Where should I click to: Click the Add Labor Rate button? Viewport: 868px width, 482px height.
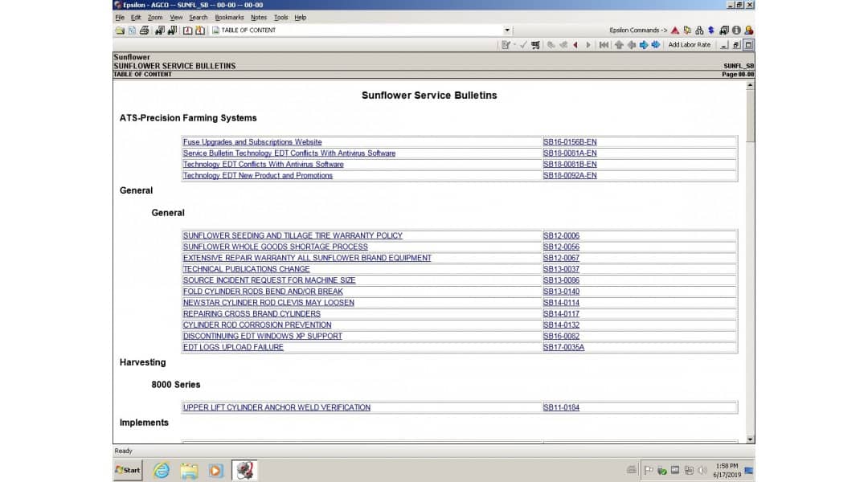tap(690, 45)
